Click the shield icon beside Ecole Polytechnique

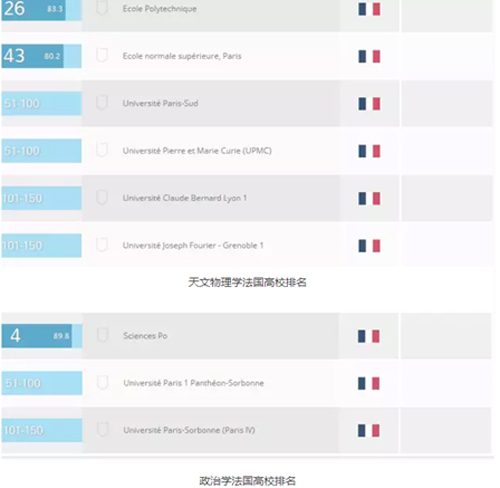click(x=102, y=8)
